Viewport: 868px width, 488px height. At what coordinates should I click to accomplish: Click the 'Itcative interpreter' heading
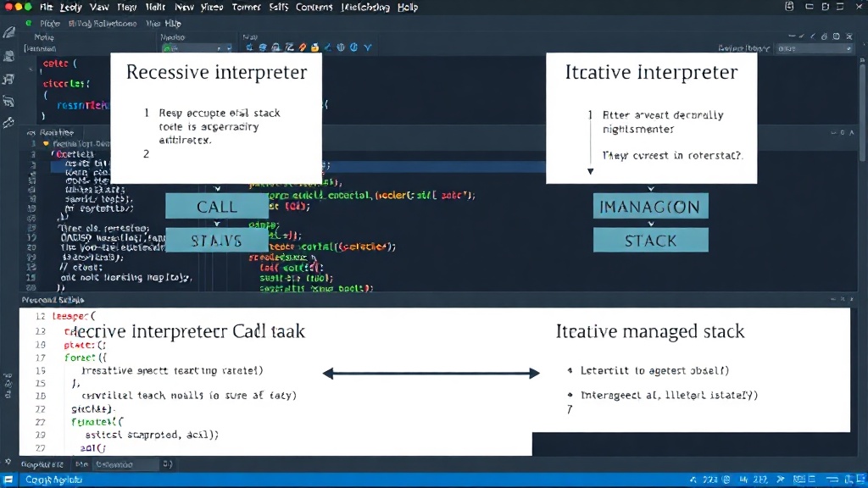coord(651,72)
